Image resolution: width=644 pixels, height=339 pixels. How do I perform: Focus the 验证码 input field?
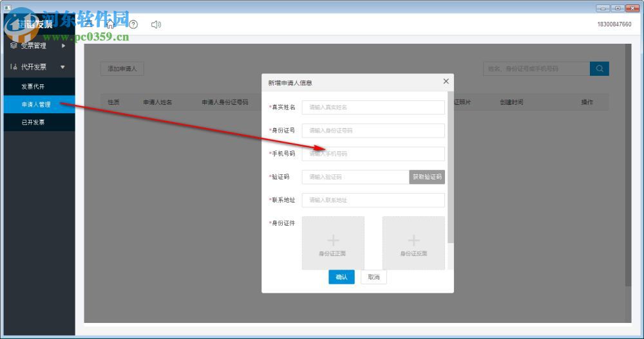(x=355, y=177)
